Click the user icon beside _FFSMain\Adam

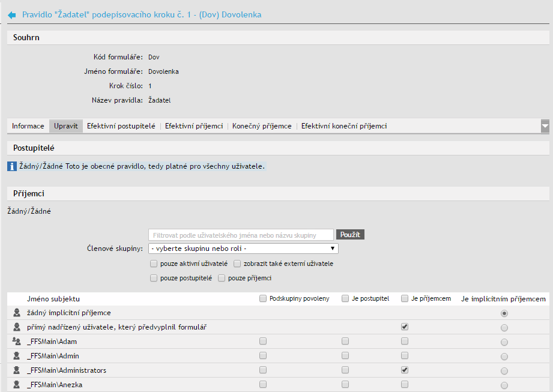[16, 341]
